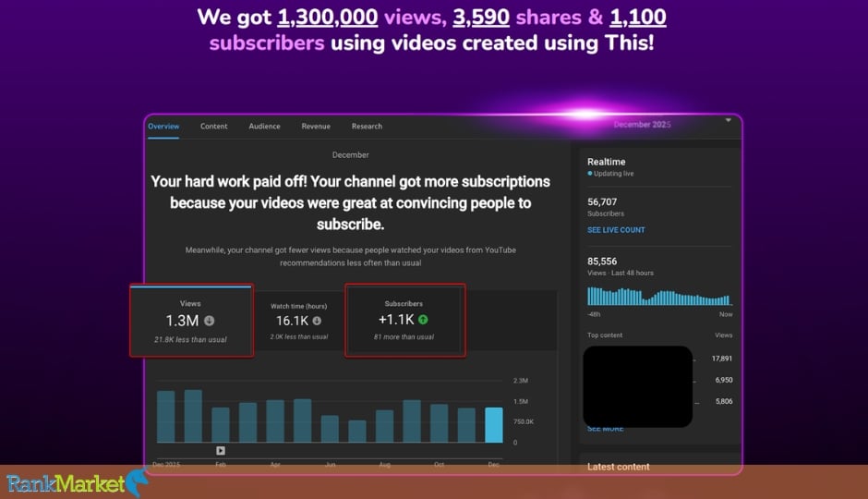Screen dimensions: 868x499
Task: Click the RankMarket logo
Action: pyautogui.click(x=77, y=483)
